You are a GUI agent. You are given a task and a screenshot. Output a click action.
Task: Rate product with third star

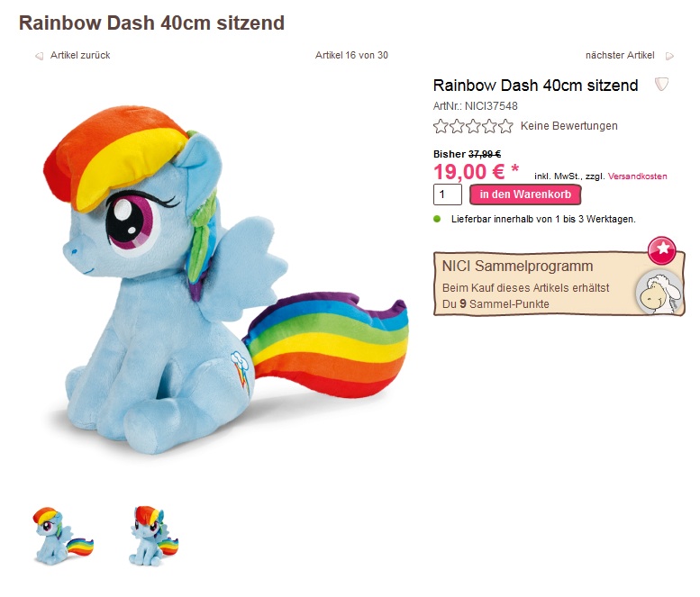click(x=473, y=126)
